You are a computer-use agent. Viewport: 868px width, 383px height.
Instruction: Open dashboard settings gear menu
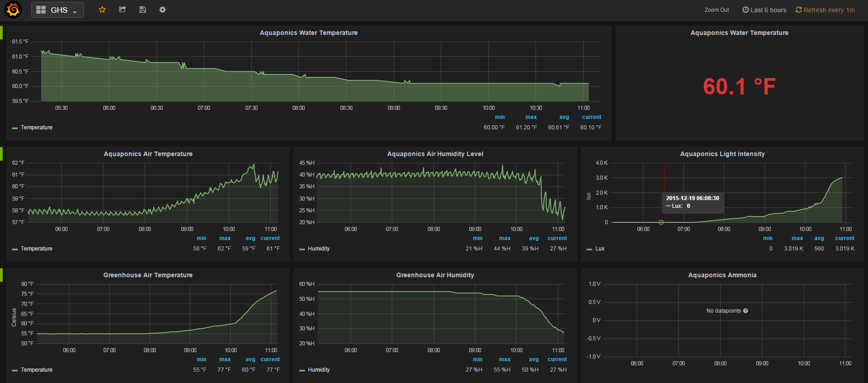tap(162, 10)
